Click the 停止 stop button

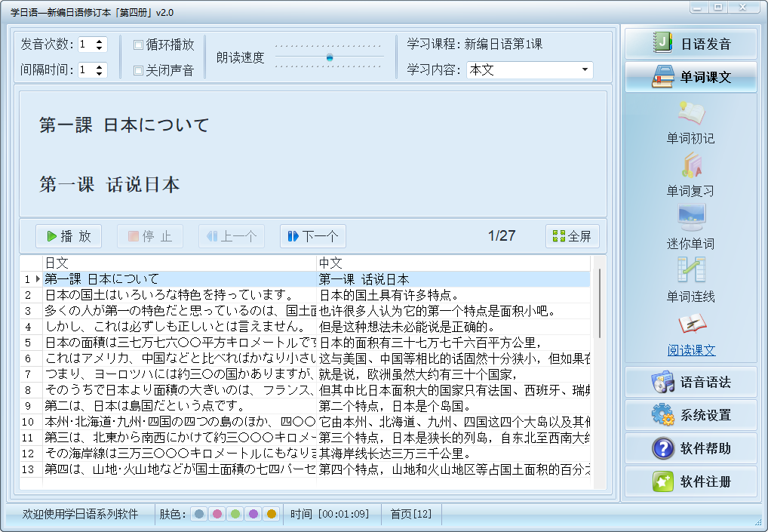point(150,237)
